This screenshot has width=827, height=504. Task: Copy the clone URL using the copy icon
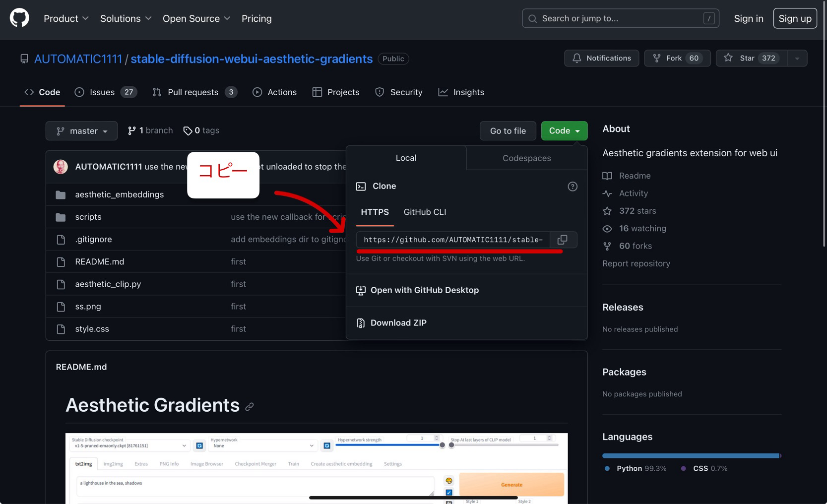[x=563, y=240]
